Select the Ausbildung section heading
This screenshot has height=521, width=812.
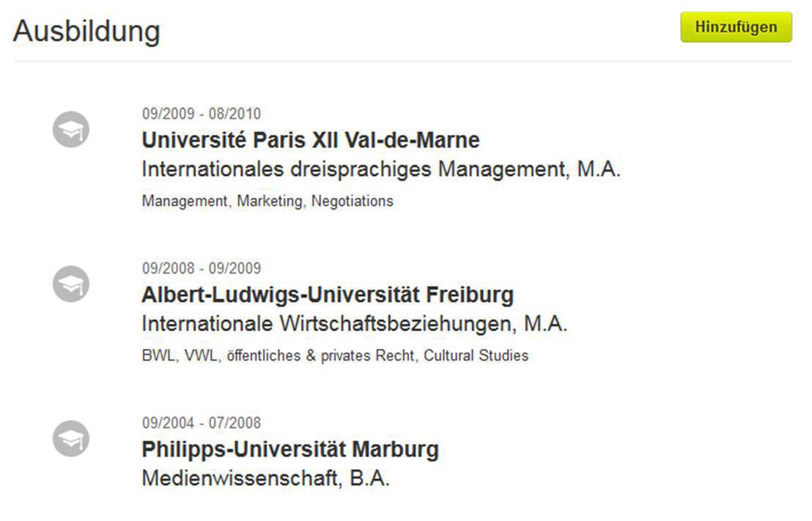pos(86,31)
